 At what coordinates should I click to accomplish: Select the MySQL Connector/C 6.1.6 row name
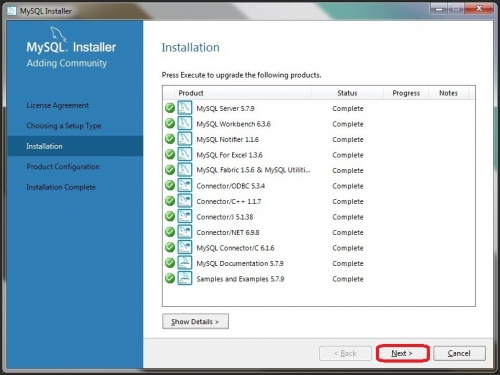click(235, 248)
